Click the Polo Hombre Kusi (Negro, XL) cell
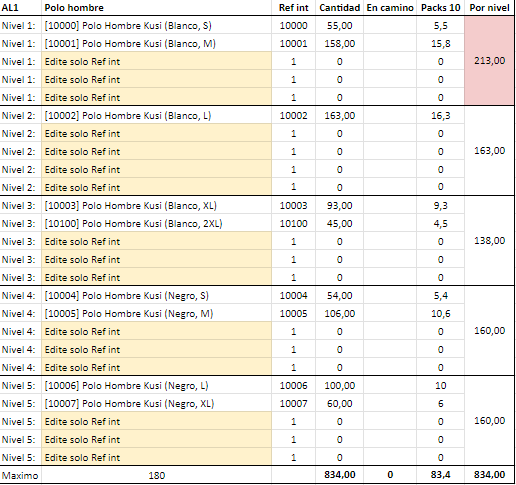 click(156, 404)
